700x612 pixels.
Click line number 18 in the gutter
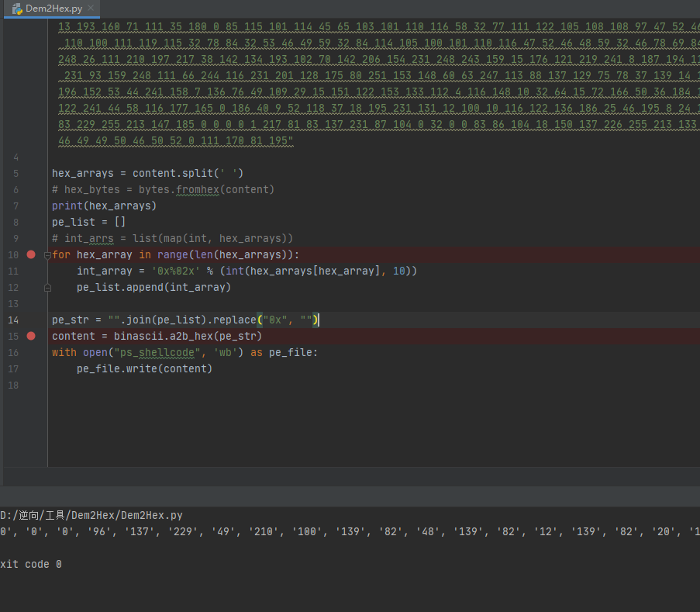point(13,385)
